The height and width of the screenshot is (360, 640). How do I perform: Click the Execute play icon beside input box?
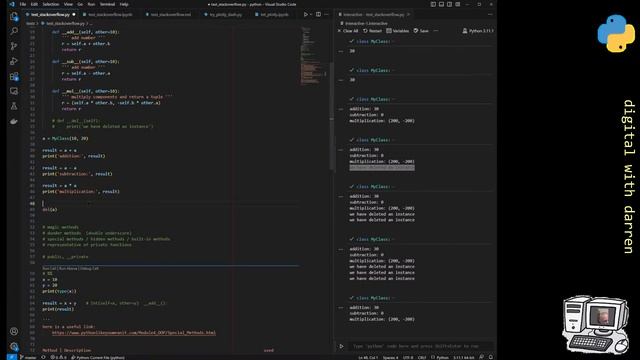341,346
